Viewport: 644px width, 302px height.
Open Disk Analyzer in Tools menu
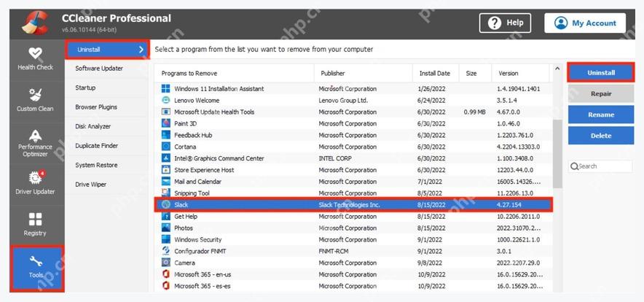pos(93,126)
